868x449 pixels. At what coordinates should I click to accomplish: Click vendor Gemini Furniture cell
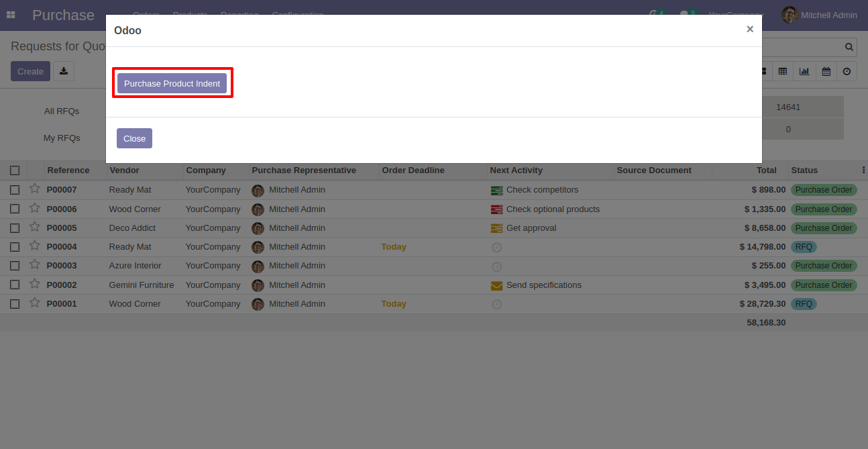pyautogui.click(x=142, y=285)
